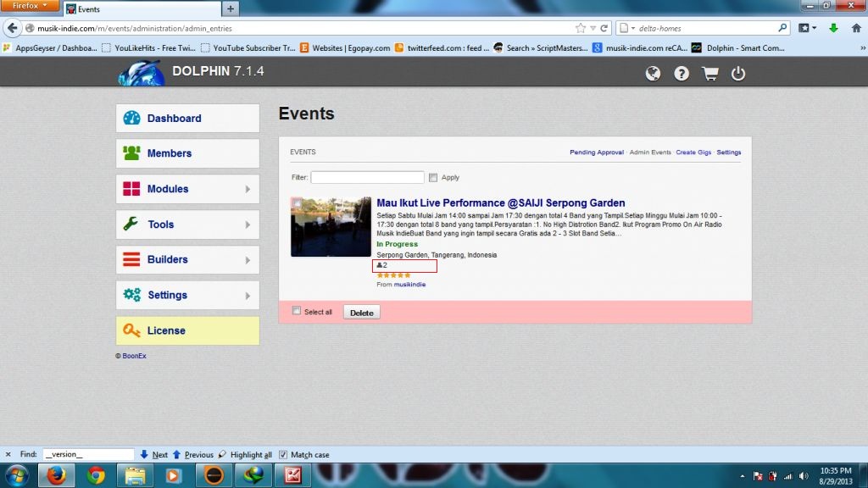Click the Filter text input field

(x=367, y=178)
